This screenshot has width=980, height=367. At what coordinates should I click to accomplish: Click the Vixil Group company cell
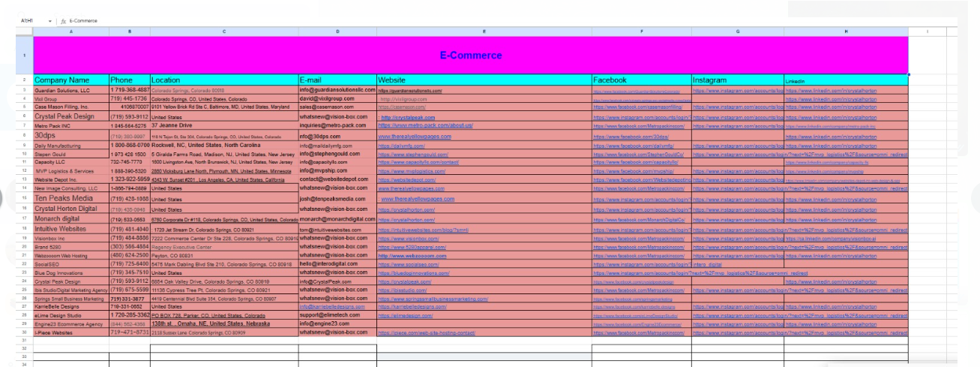pos(71,98)
